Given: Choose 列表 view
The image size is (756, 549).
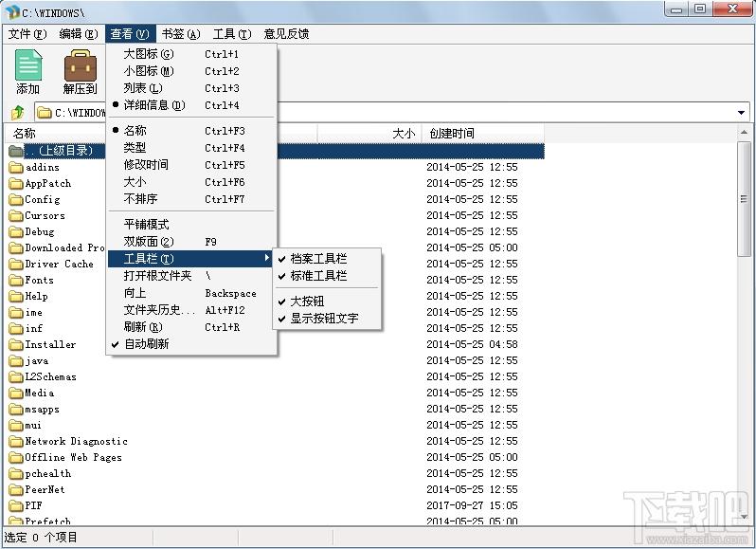Looking at the screenshot, I should tap(191, 88).
